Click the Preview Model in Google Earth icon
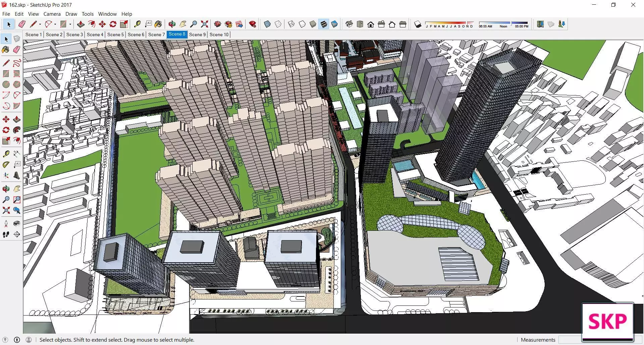The height and width of the screenshot is (345, 644). pyautogui.click(x=562, y=24)
